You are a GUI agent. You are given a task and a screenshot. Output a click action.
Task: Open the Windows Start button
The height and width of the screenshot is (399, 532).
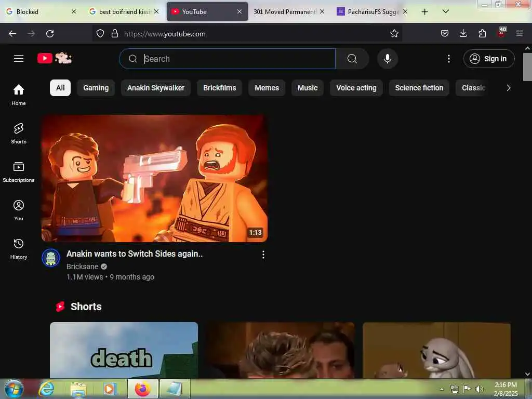coord(14,389)
